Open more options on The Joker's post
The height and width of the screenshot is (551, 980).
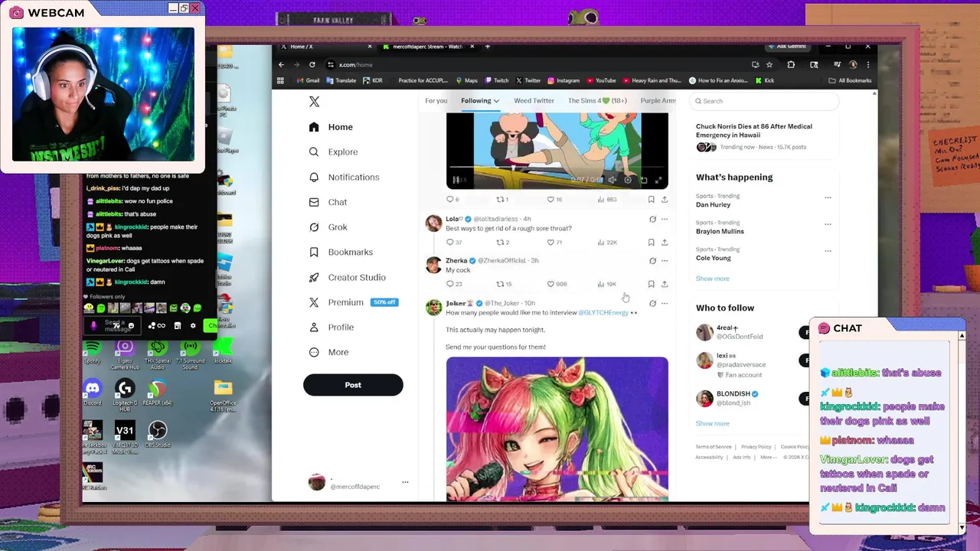tap(665, 303)
